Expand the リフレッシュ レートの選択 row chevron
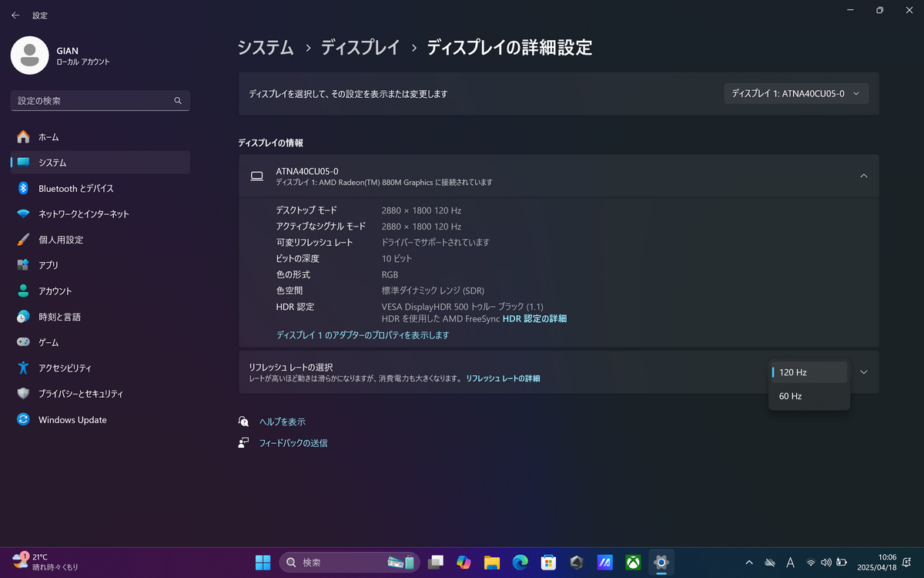 click(x=863, y=372)
